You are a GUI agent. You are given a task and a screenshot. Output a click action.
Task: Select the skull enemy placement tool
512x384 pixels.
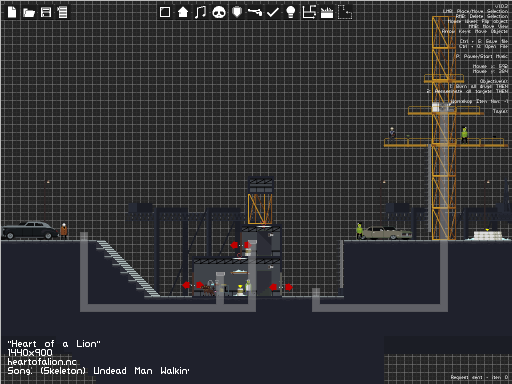219,13
